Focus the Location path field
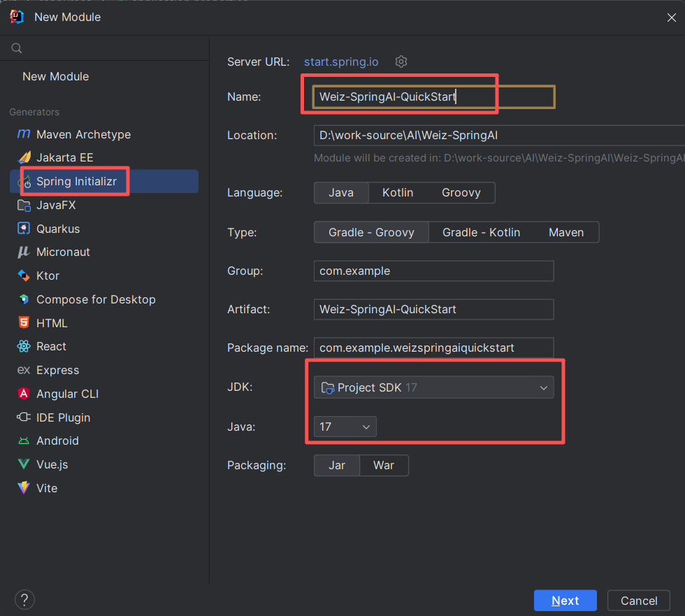685x616 pixels. [x=499, y=136]
